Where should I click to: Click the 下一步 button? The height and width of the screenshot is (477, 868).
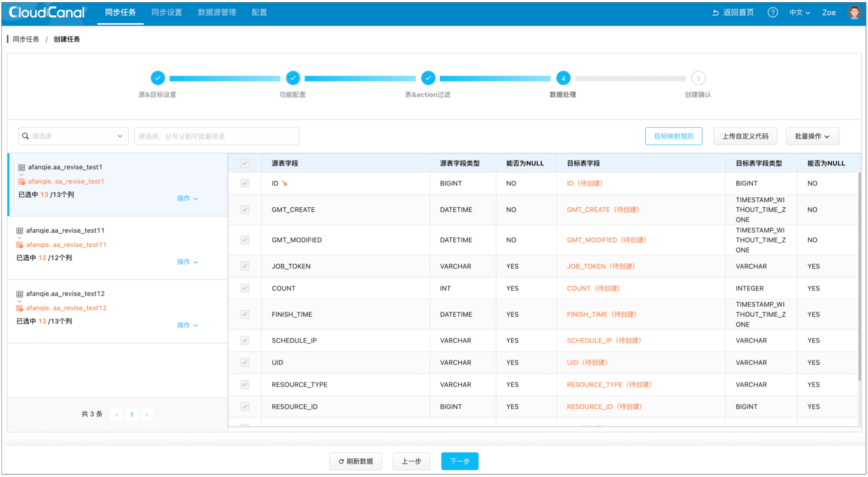point(459,461)
